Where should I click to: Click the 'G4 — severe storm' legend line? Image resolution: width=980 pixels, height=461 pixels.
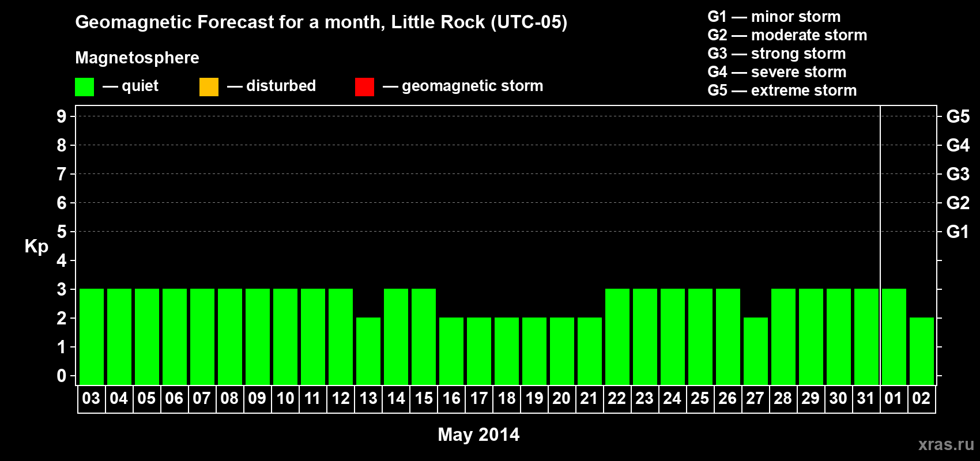pyautogui.click(x=777, y=72)
